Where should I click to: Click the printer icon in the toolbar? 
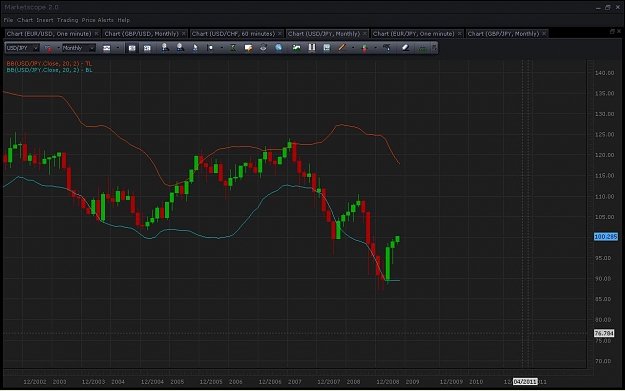pos(263,48)
